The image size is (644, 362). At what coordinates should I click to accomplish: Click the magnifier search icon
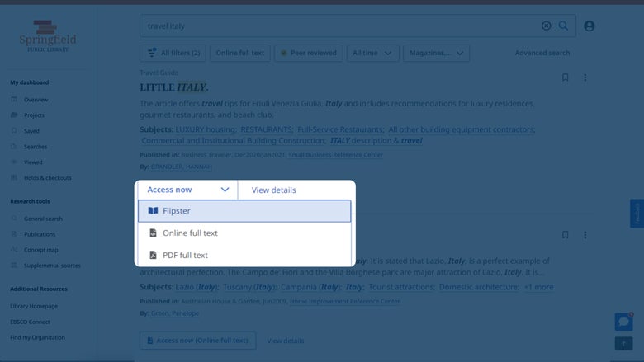(563, 26)
